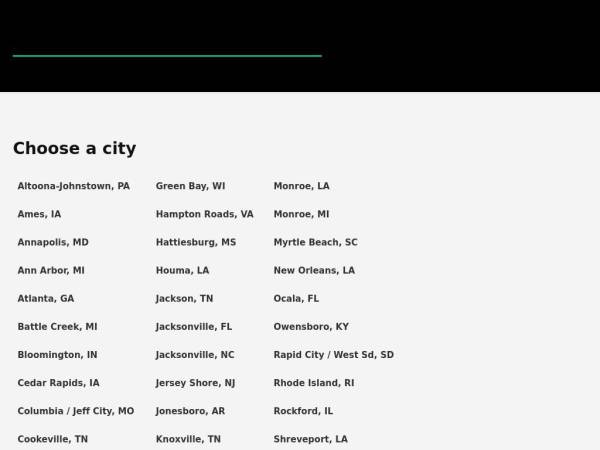The width and height of the screenshot is (600, 450).
Task: Click the green-underlined search field in header
Action: (x=167, y=46)
